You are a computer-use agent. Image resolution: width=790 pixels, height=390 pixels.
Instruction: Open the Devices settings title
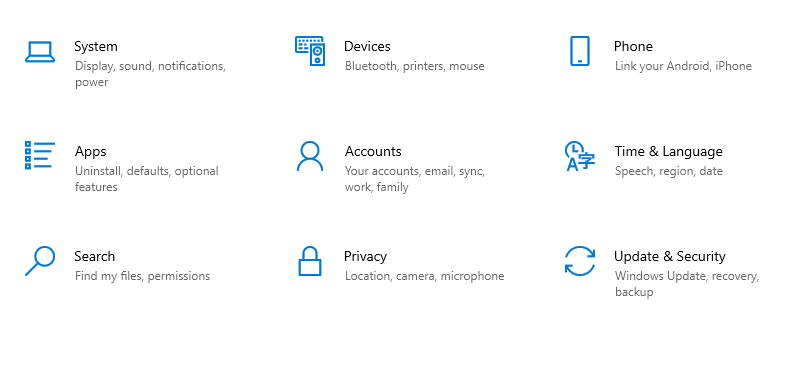[x=367, y=46]
